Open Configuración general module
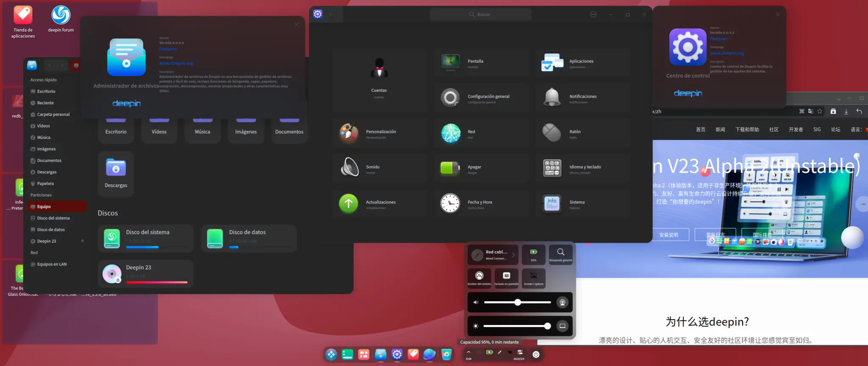868x366 pixels. coord(481,98)
